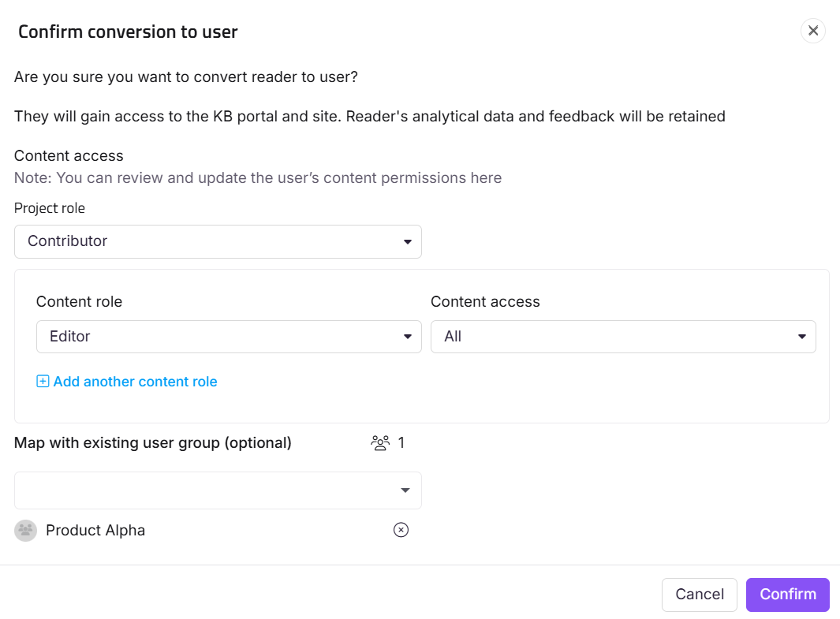The width and height of the screenshot is (840, 619).
Task: Select the "Product Alpha" group label
Action: click(95, 530)
